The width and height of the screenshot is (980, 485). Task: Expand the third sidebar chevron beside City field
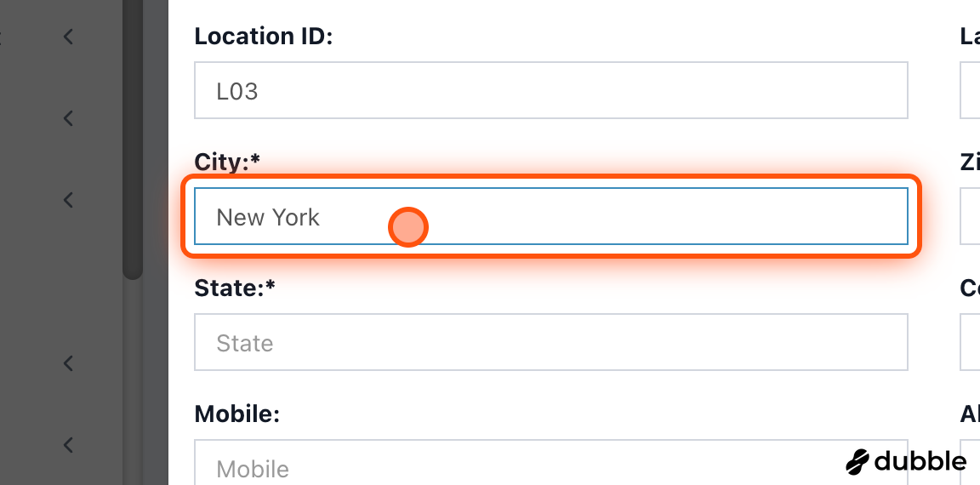69,200
